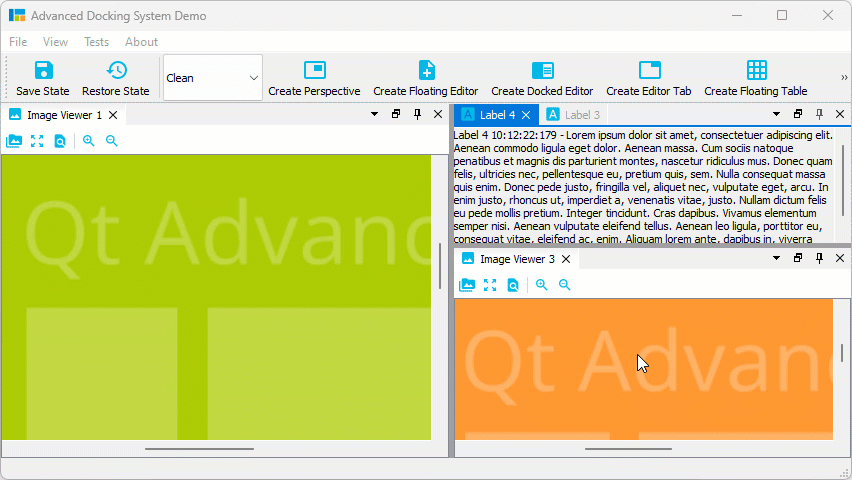This screenshot has width=852, height=480.
Task: Click horizontal scrollbar under Image Viewer 1
Action: pyautogui.click(x=199, y=449)
